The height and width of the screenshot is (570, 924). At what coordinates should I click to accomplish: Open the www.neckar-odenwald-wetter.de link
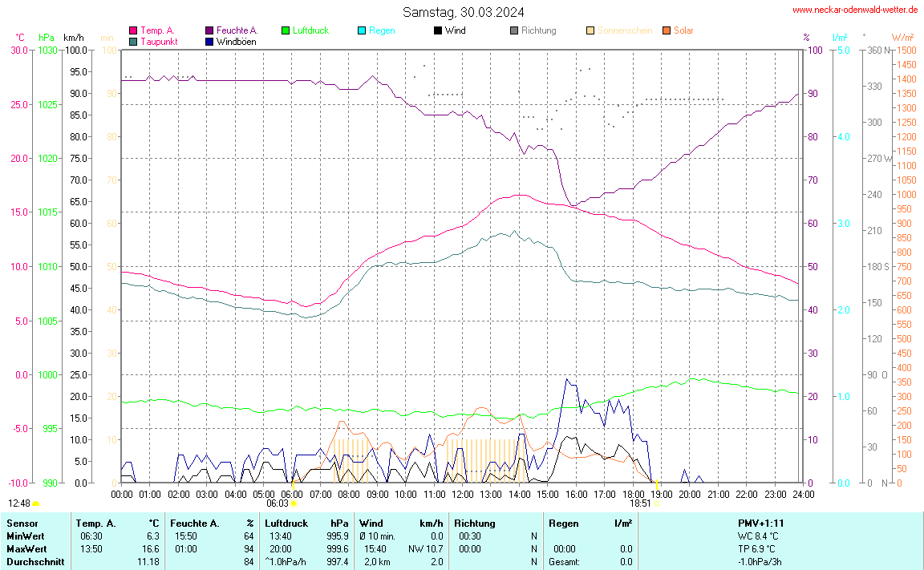[x=855, y=10]
